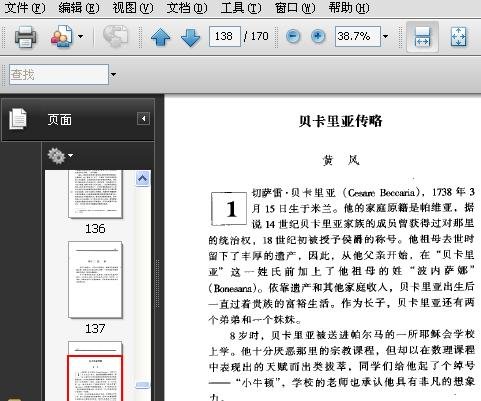
Task: Open the 编辑(E) menu
Action: (79, 8)
